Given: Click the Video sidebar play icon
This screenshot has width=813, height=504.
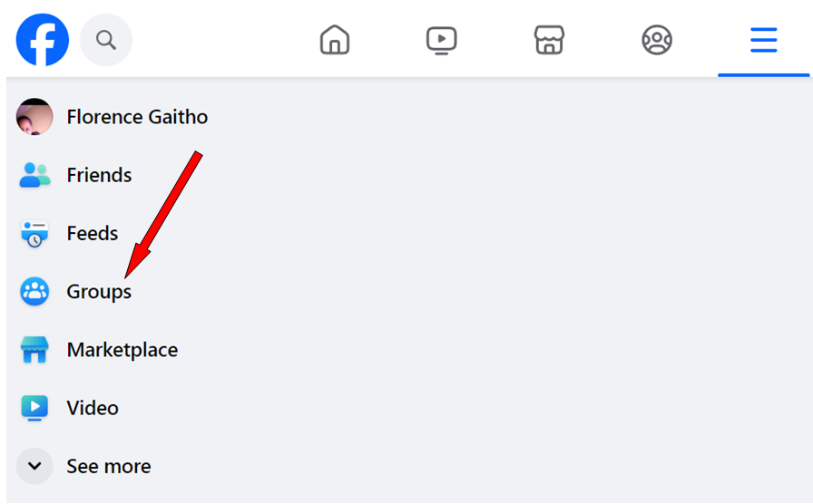Looking at the screenshot, I should click(34, 408).
